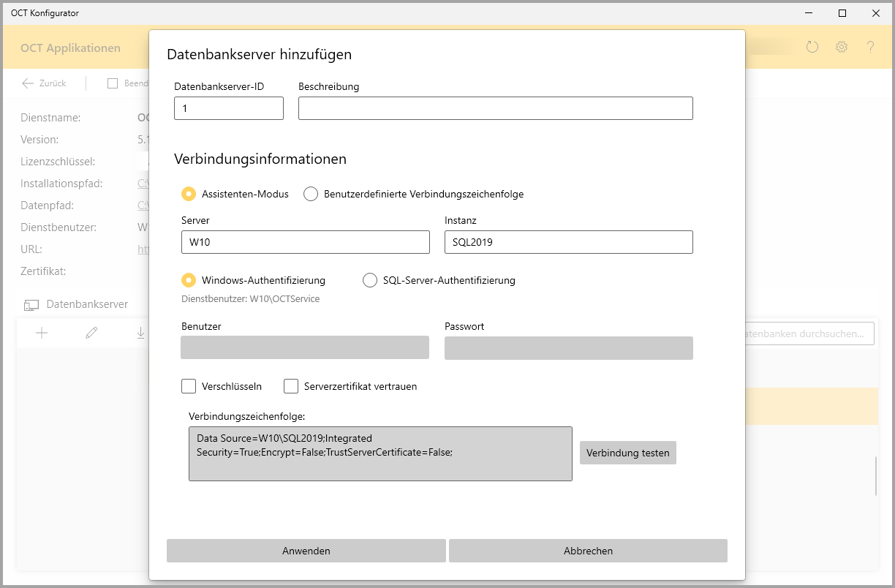
Task: Enable the Verschlüsseln checkbox
Action: (189, 386)
